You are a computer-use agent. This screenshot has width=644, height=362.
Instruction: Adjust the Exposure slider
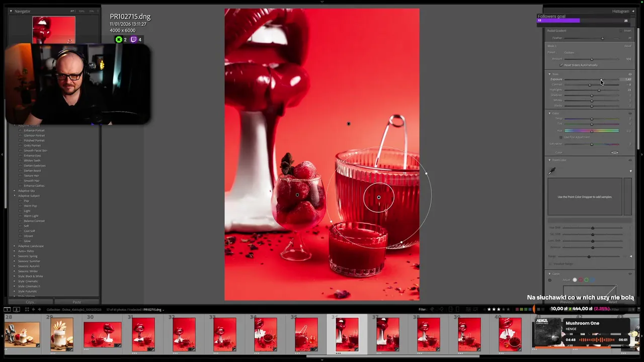tap(592, 79)
